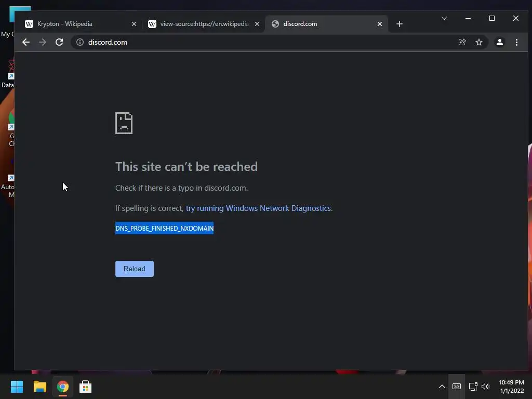
Task: Close the discord.com tab
Action: click(380, 24)
